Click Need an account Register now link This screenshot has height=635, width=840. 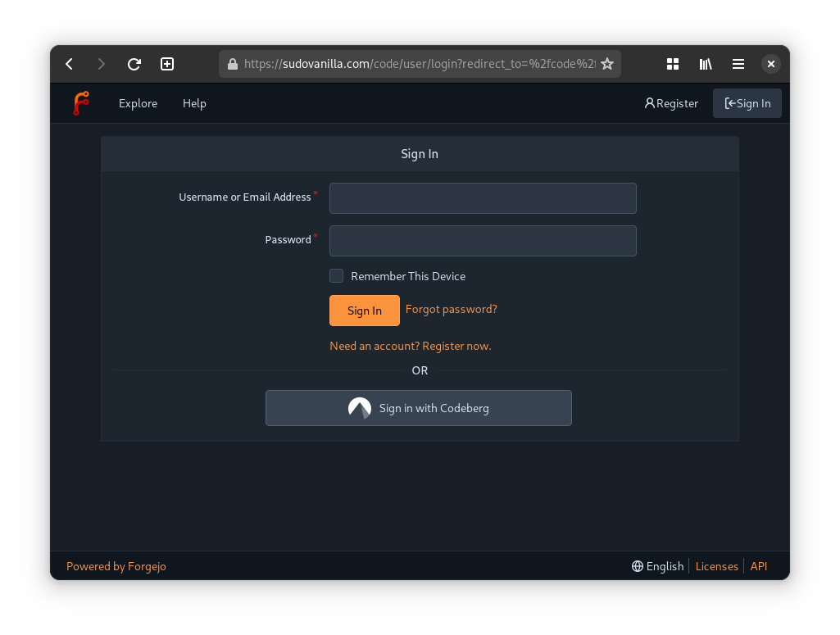(x=410, y=346)
